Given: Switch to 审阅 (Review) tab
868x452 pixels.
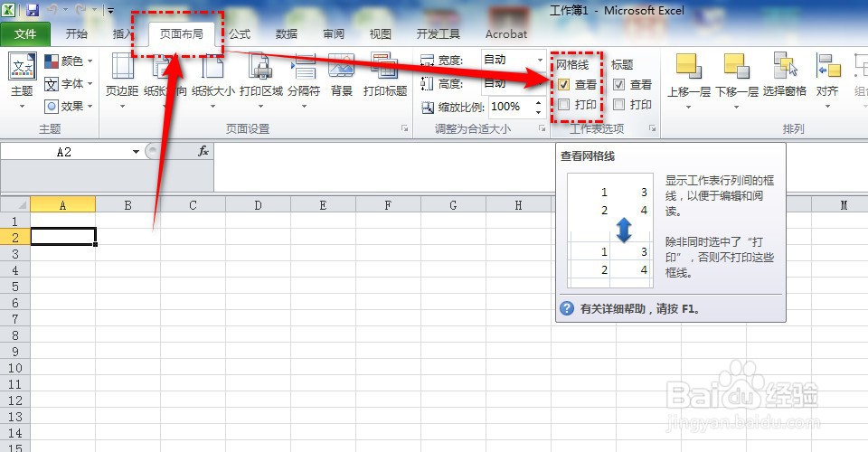Looking at the screenshot, I should [334, 33].
